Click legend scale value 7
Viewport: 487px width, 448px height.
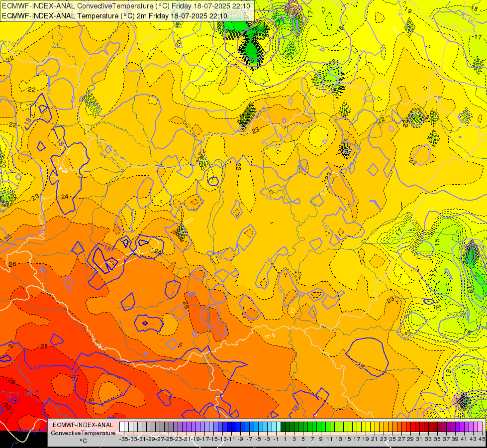pos(312,439)
